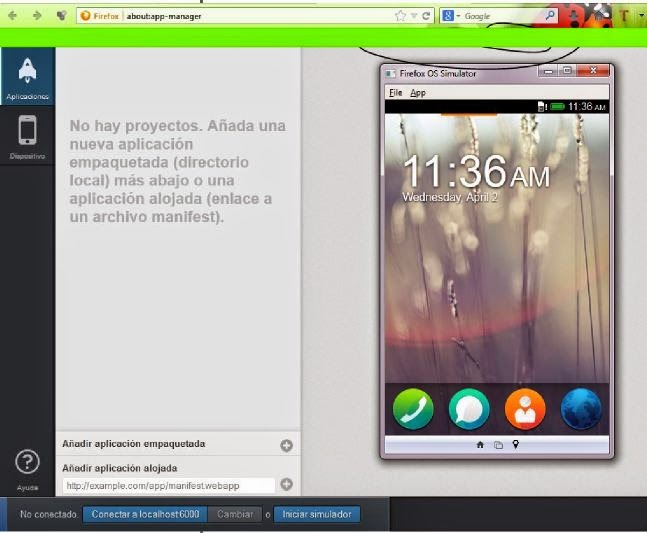
Task: Open File menu in Simulator window
Action: [395, 93]
